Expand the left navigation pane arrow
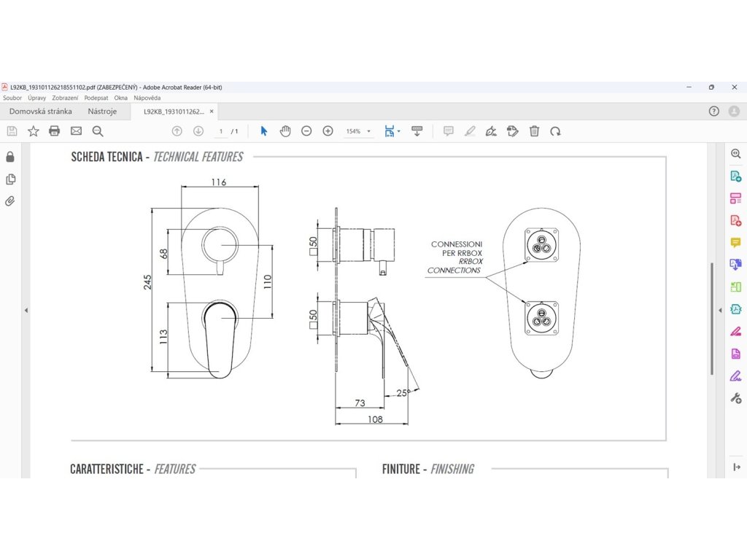747x560 pixels. (x=26, y=310)
